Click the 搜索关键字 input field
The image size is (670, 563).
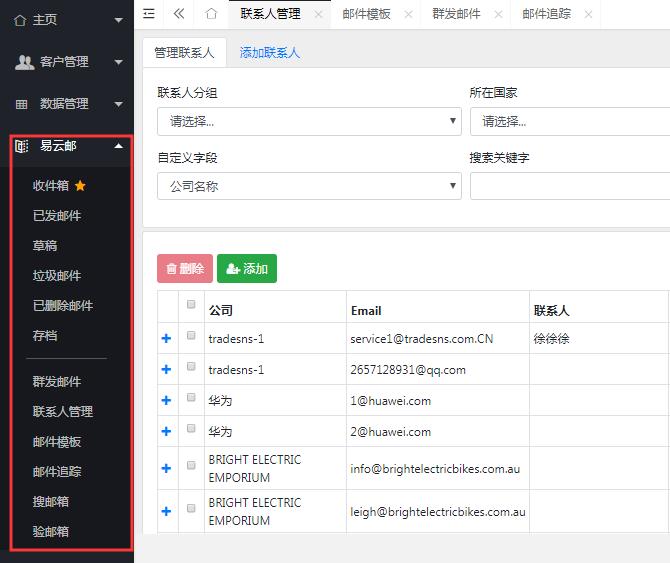[x=570, y=186]
